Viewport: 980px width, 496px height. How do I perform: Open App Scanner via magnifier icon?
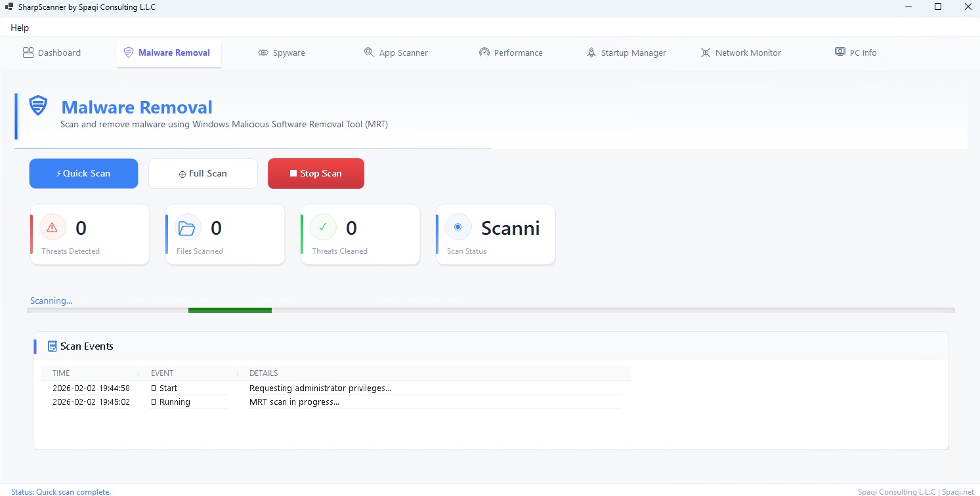coord(369,52)
